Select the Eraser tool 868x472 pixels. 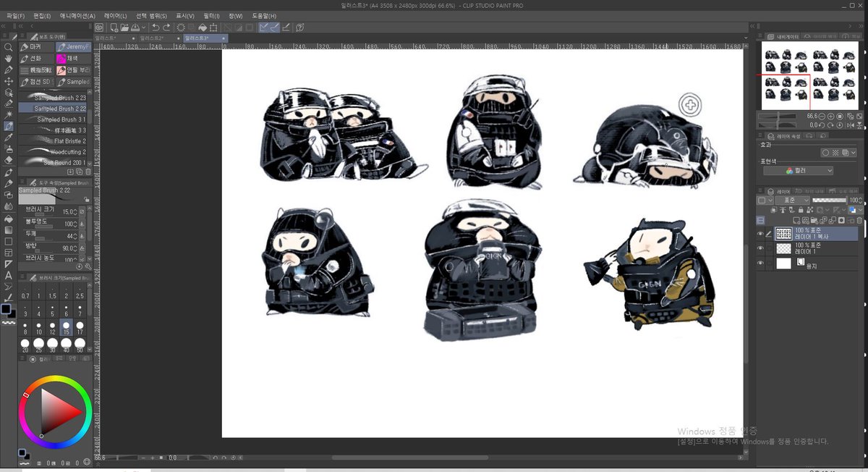tap(9, 160)
